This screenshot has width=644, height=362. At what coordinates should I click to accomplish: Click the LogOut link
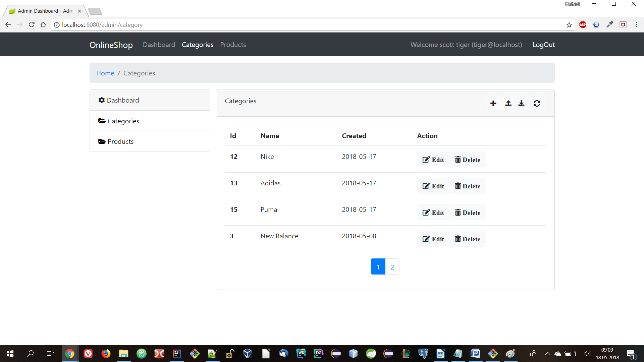543,45
